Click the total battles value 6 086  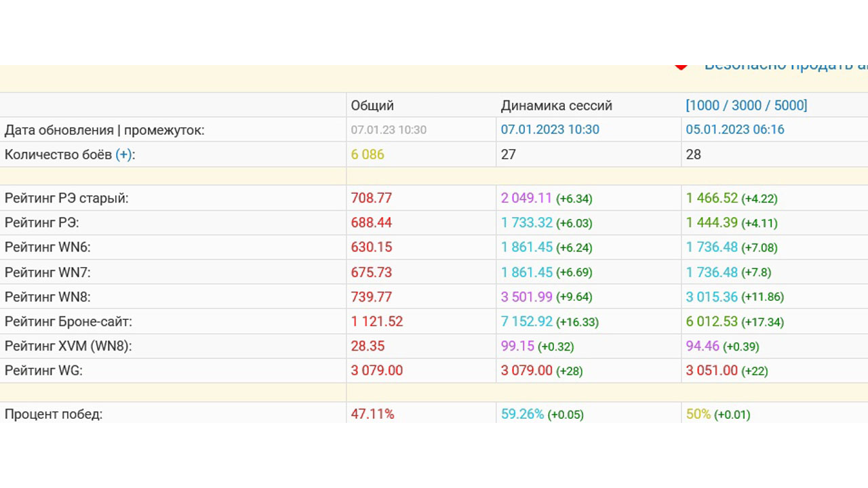[x=368, y=155]
